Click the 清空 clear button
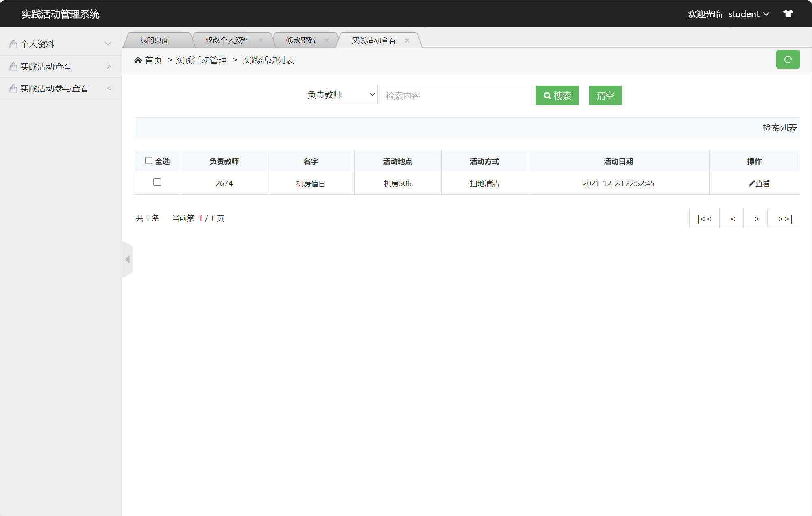This screenshot has height=516, width=812. [605, 95]
